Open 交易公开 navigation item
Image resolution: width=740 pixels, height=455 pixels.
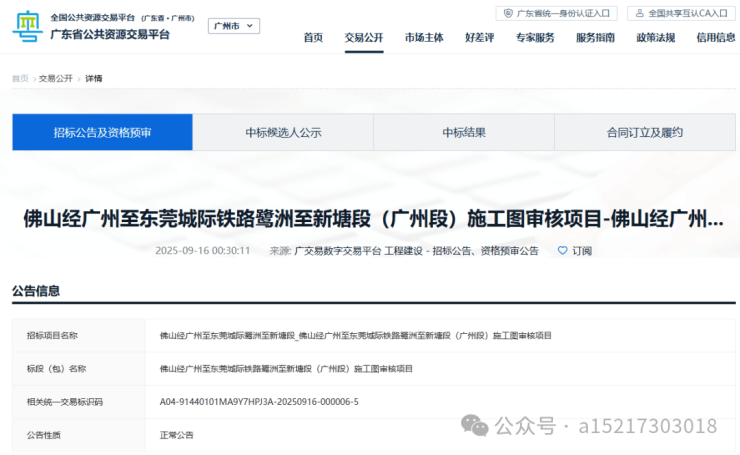click(364, 38)
